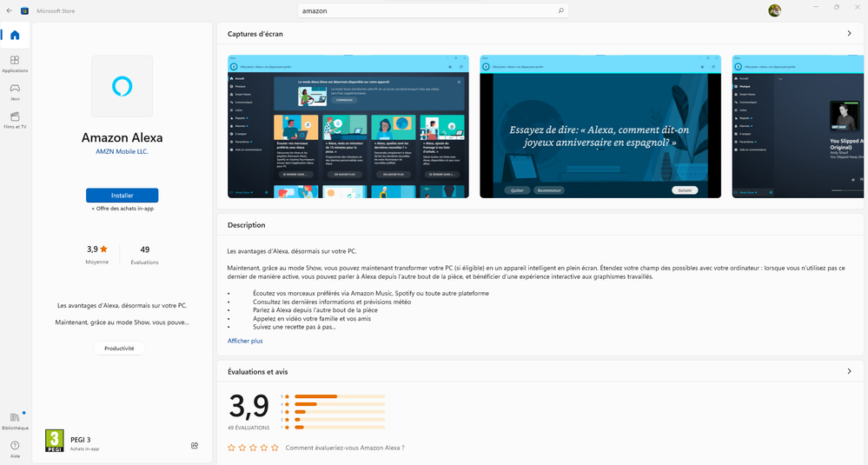Viewport: 868px width, 465px height.
Task: Open Films et TV section
Action: click(x=15, y=120)
